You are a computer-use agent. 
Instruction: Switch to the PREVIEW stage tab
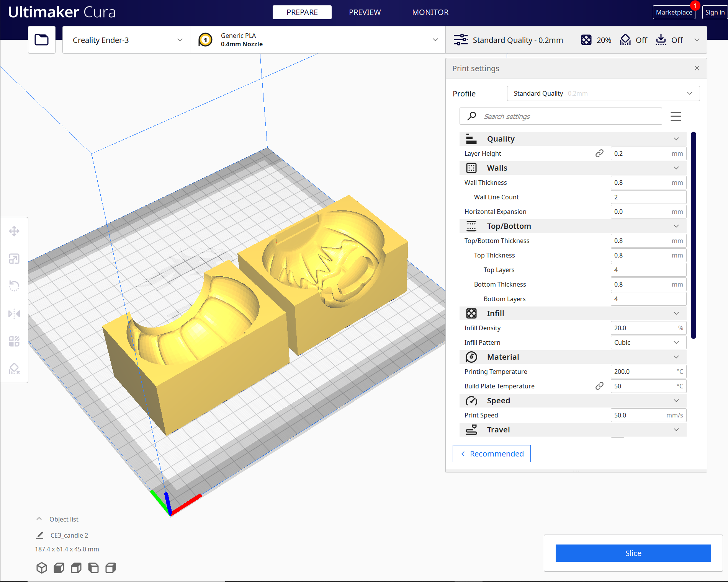pos(365,12)
